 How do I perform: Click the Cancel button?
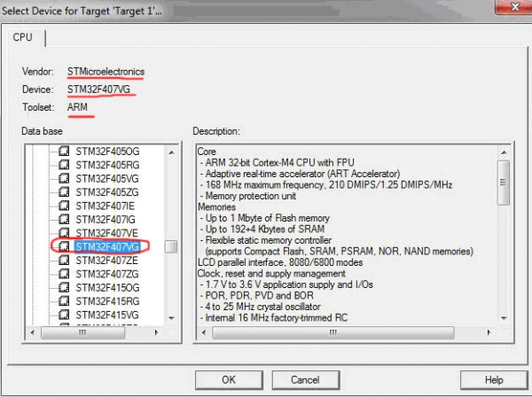pyautogui.click(x=305, y=379)
